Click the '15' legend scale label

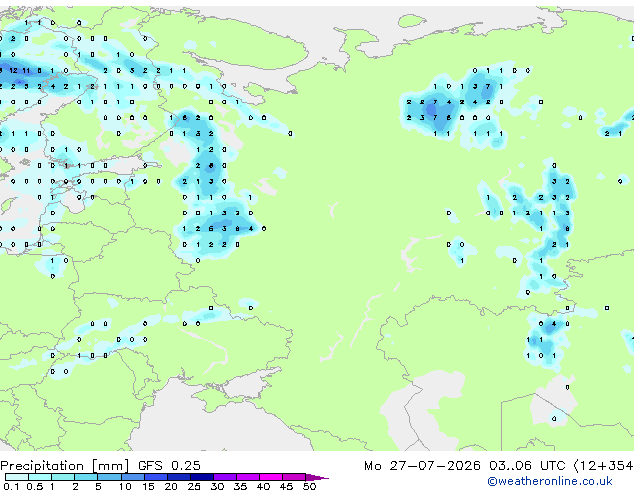(148, 486)
